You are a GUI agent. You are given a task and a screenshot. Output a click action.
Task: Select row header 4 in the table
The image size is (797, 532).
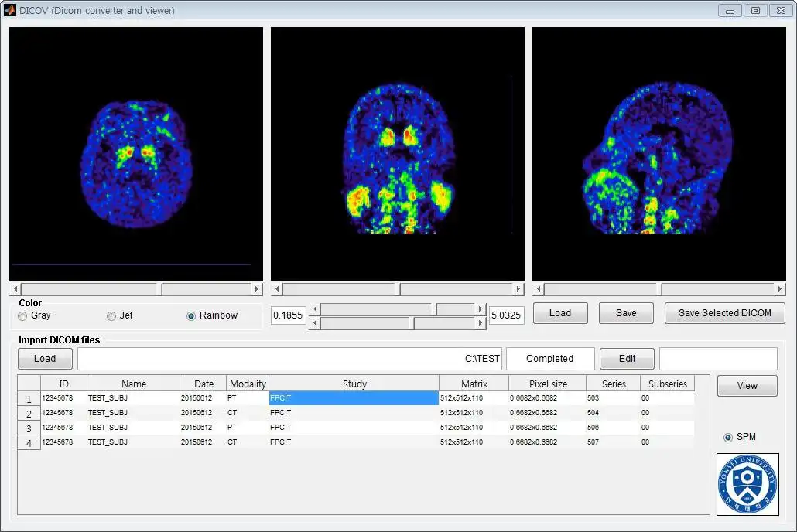point(29,443)
